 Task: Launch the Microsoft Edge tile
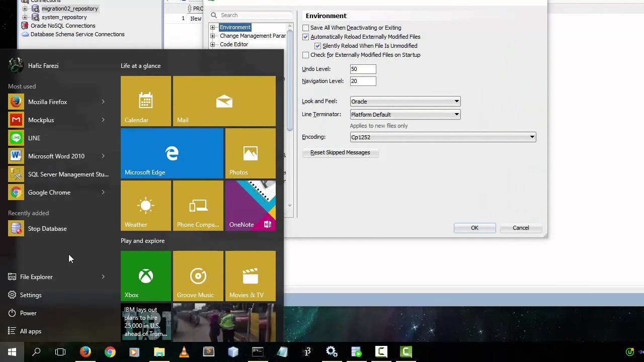click(x=172, y=153)
